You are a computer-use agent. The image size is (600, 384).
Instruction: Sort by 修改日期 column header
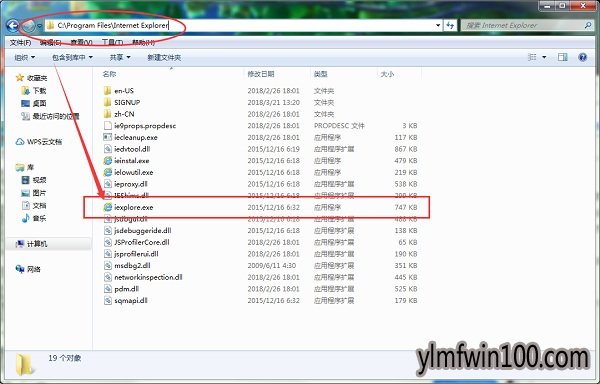pos(261,74)
